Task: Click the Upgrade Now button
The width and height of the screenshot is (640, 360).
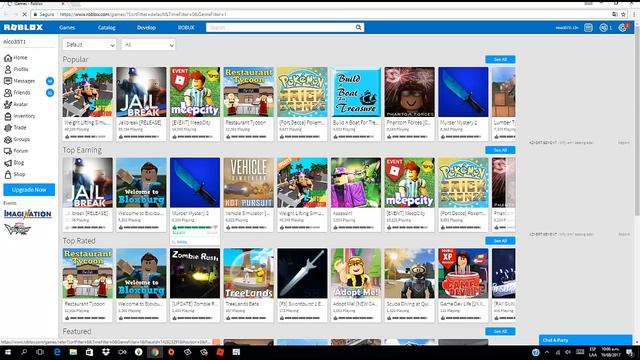Action: 29,190
